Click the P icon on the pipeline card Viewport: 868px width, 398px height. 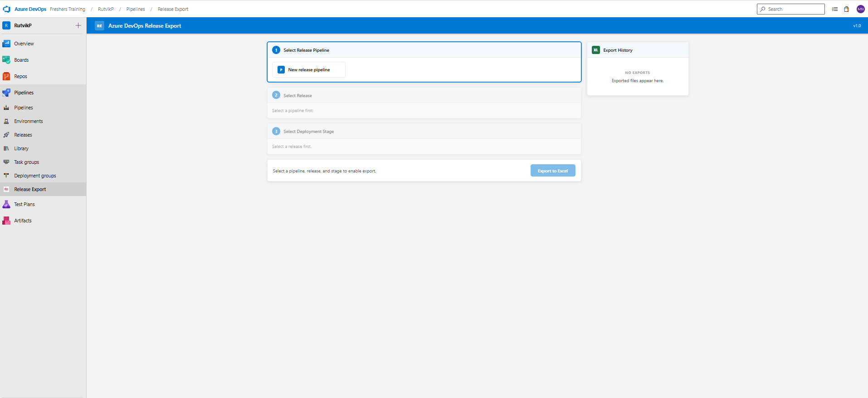click(281, 70)
